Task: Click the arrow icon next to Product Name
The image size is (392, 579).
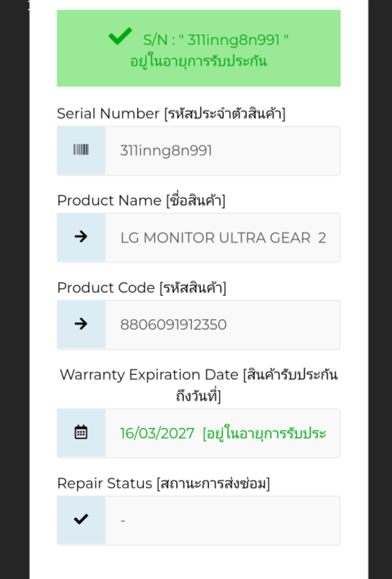Action: (x=81, y=236)
